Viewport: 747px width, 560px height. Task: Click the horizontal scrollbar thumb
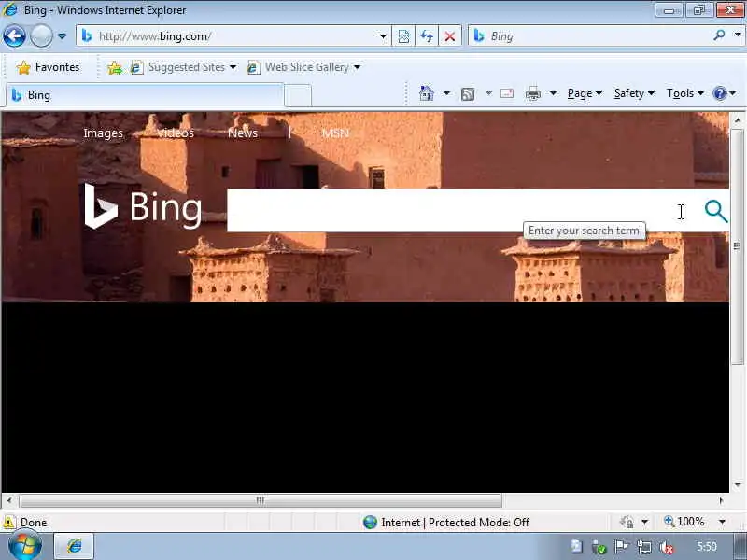click(261, 500)
